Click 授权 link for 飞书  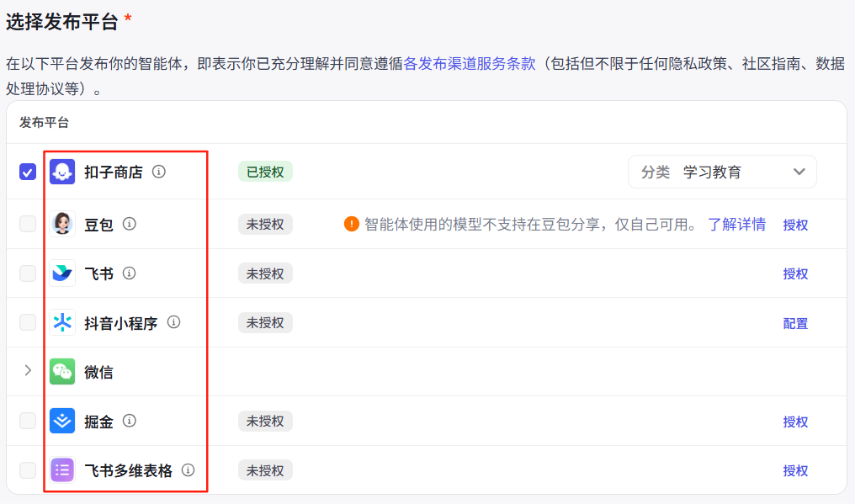click(795, 273)
